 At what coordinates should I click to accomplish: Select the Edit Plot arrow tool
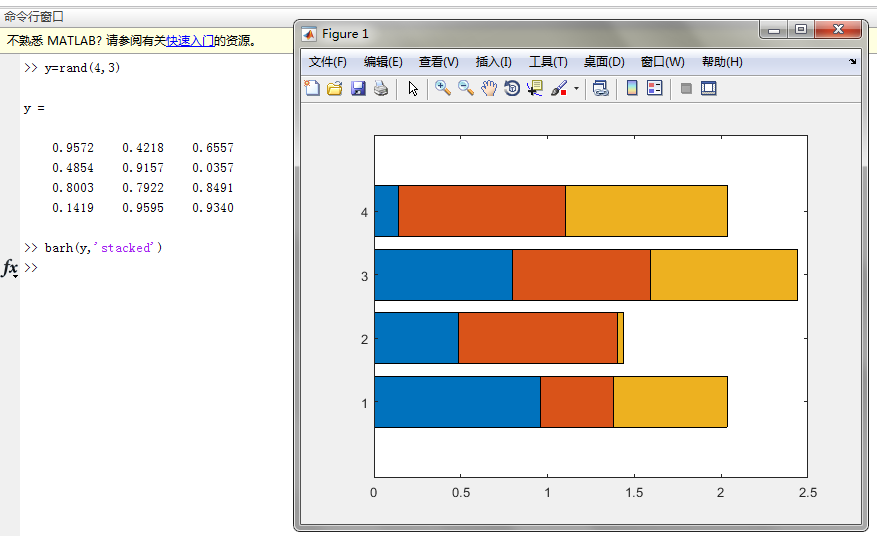coord(413,88)
